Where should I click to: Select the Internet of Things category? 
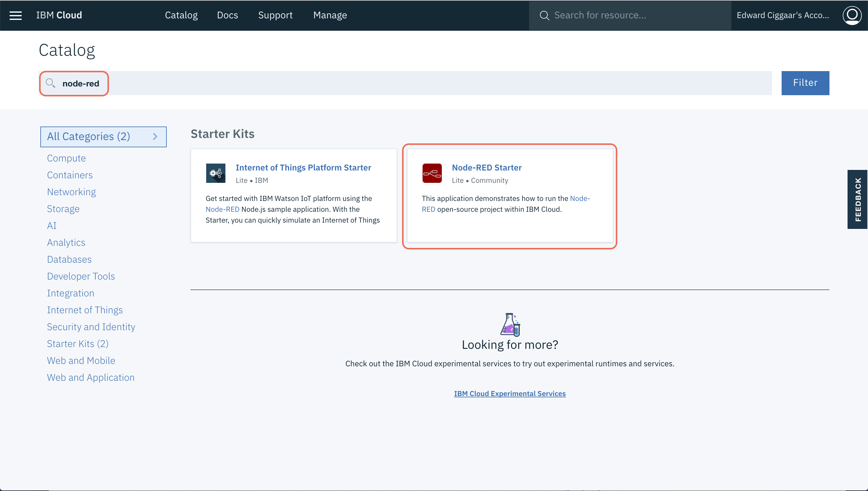85,310
